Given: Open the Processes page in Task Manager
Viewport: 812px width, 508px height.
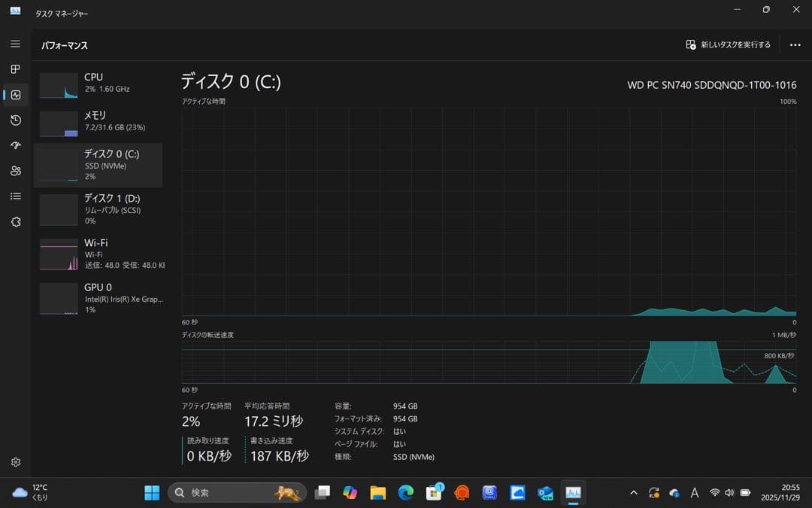Looking at the screenshot, I should click(15, 69).
